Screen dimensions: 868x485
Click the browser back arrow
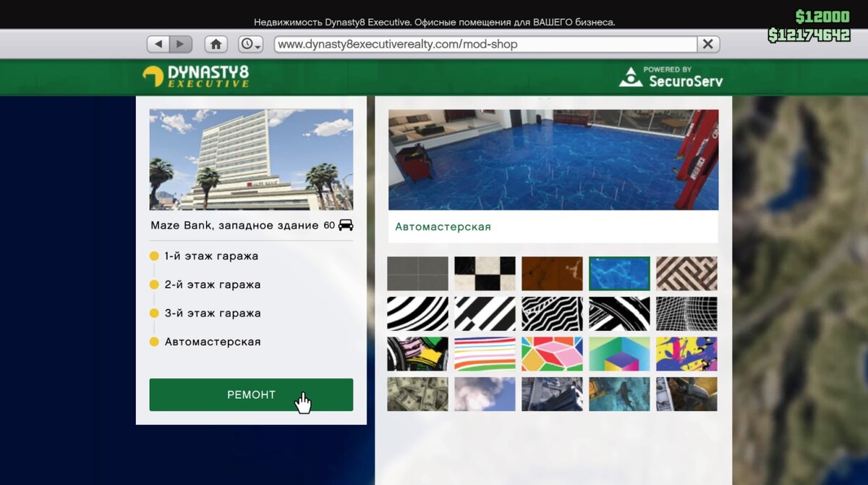[x=158, y=44]
